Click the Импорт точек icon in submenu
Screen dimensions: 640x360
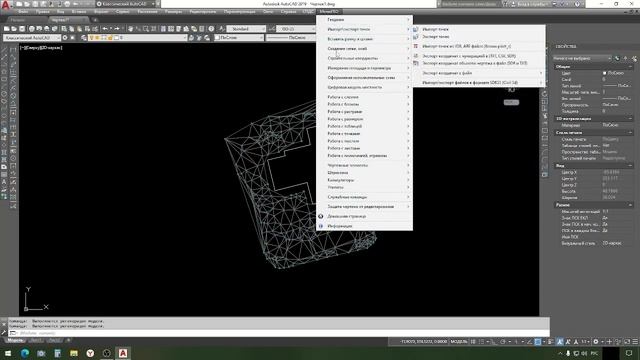(x=416, y=29)
